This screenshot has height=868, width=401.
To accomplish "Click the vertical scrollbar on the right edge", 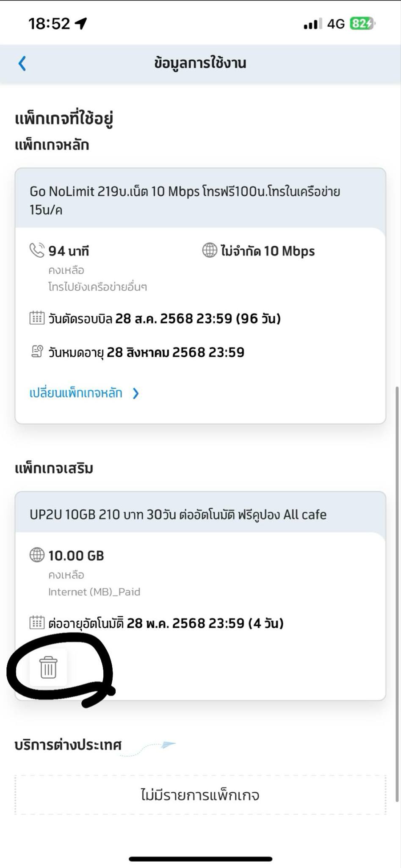I will coord(397,593).
